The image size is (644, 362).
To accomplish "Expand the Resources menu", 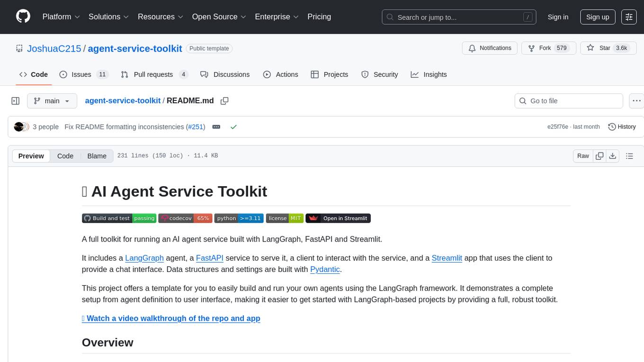I will pos(161,17).
